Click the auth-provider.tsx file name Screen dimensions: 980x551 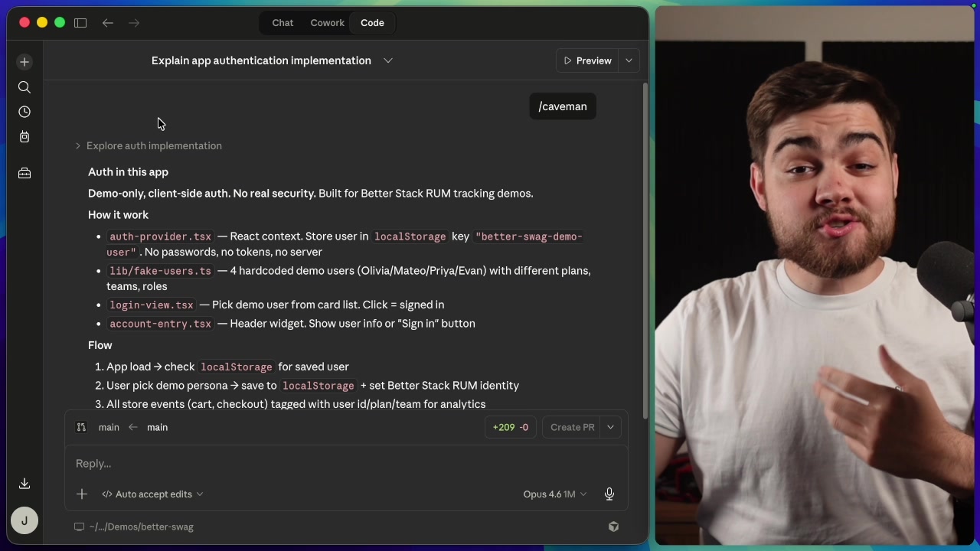click(160, 236)
